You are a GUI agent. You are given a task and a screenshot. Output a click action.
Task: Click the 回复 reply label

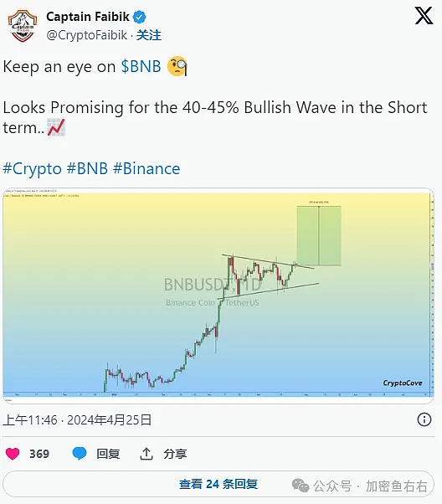108,454
